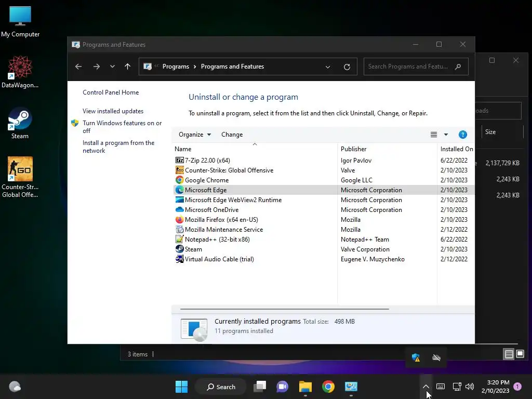Screen dimensions: 532x399
Task: Open Chat app on the taskbar
Action: coord(282,387)
